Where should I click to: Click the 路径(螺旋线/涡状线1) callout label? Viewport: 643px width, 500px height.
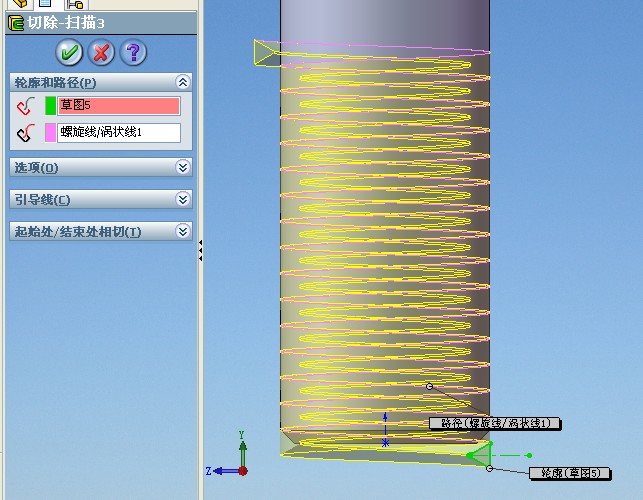coord(495,423)
